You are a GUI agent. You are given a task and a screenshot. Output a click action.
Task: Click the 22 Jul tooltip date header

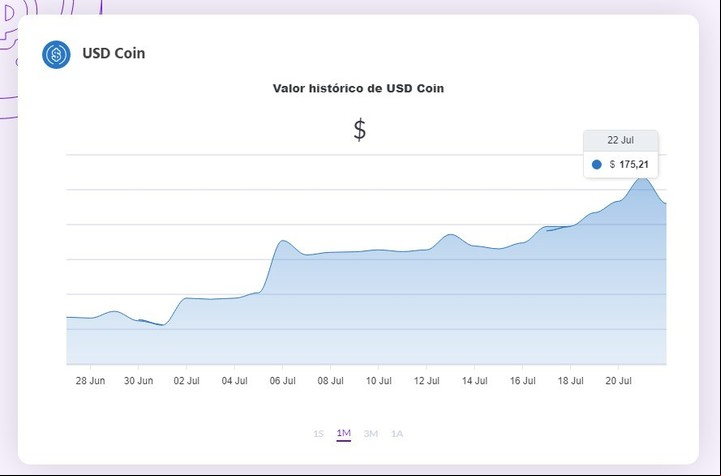coord(621,140)
